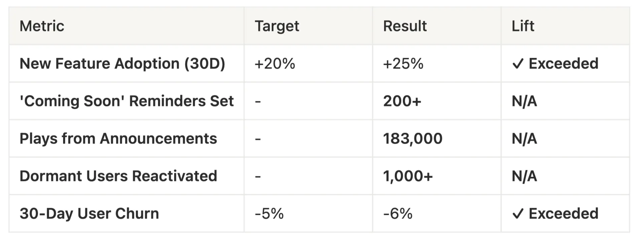Image resolution: width=644 pixels, height=241 pixels.
Task: Click the +20% target cell
Action: tap(275, 64)
